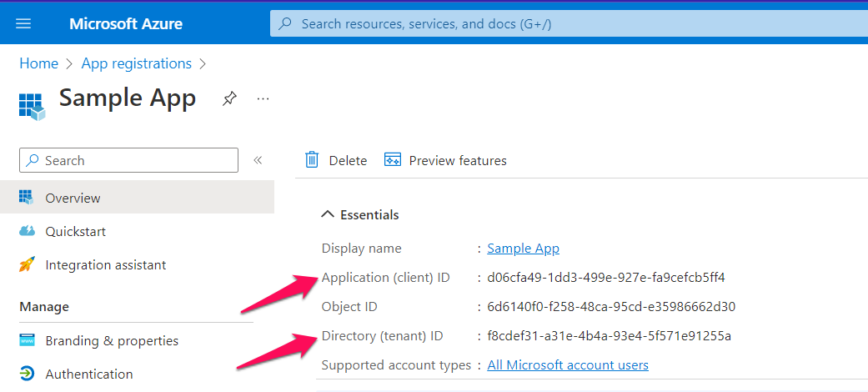The width and height of the screenshot is (868, 392).
Task: Open the Azure portal hamburger menu
Action: 23,23
